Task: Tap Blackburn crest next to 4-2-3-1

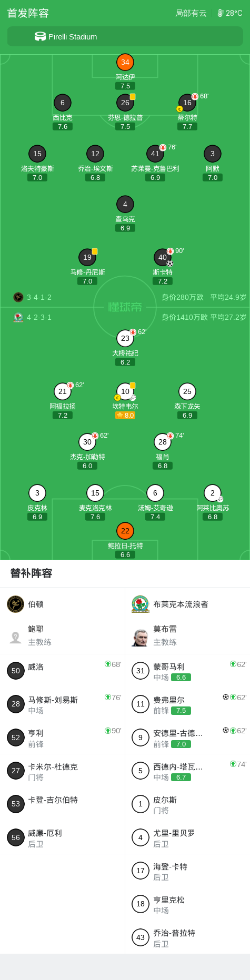Action: 18,317
